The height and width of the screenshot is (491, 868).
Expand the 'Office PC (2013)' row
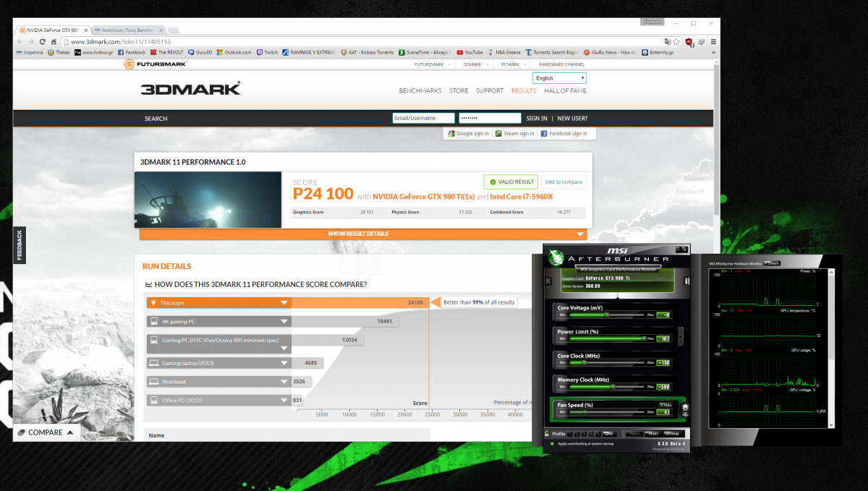[284, 400]
